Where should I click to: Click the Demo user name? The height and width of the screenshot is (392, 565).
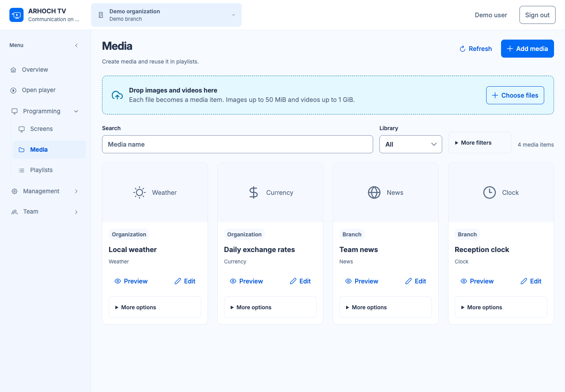491,15
